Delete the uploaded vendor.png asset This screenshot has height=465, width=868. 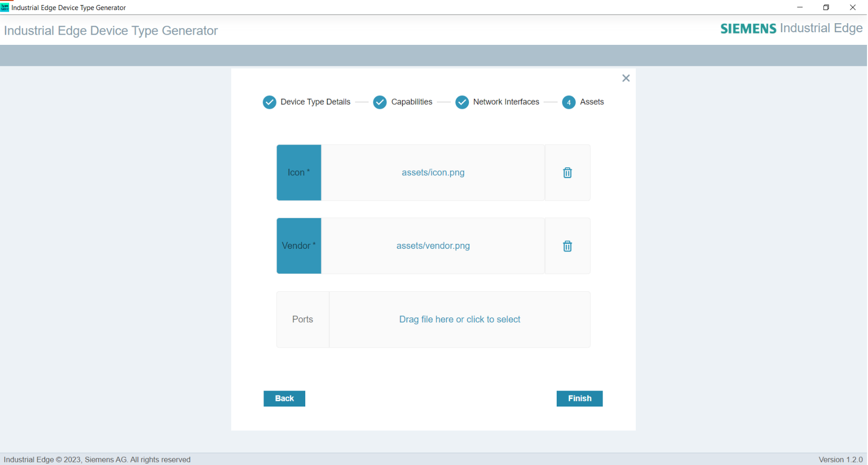tap(567, 246)
